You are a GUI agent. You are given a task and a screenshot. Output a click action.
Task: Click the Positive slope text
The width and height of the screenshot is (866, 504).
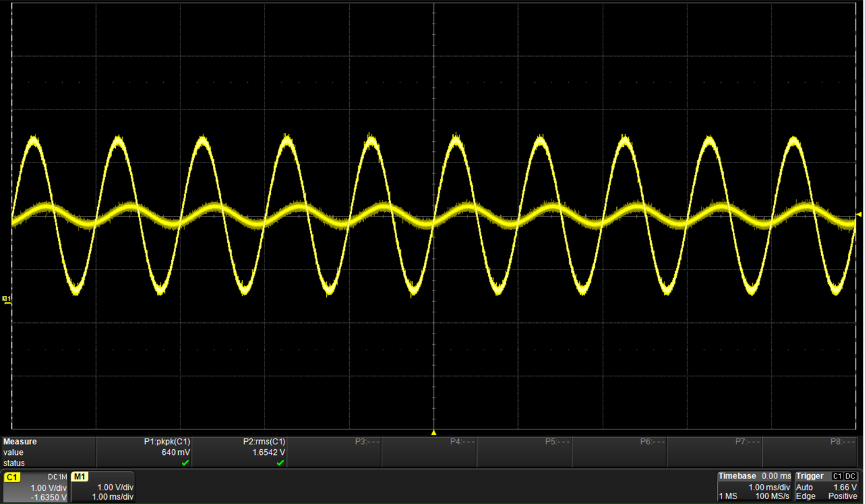843,497
